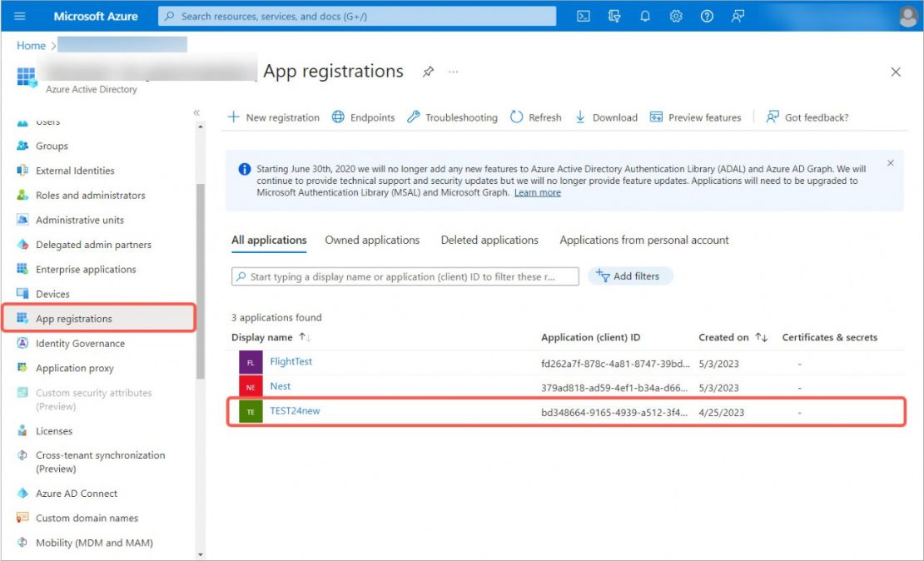This screenshot has height=561, width=924.
Task: Focus the Azure search bar
Action: (357, 16)
